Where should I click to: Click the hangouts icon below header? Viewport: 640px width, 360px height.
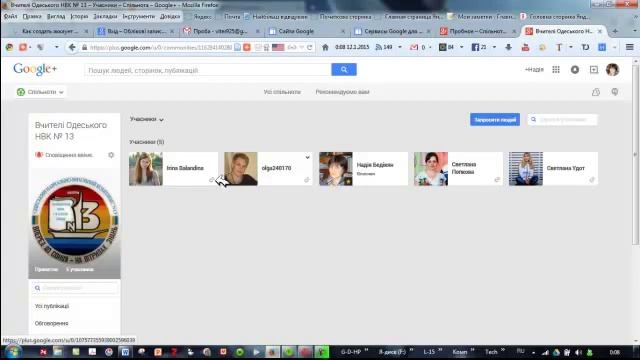[x=615, y=92]
